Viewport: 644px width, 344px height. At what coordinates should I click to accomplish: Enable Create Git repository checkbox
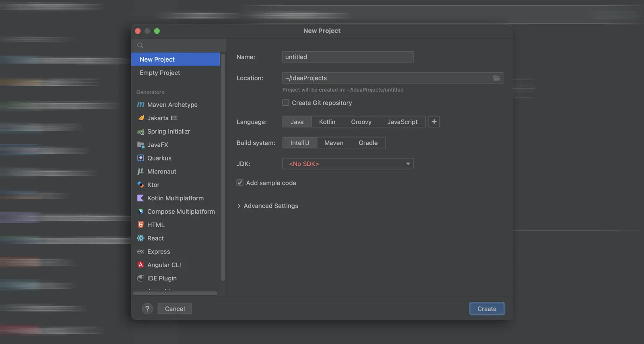pos(286,103)
